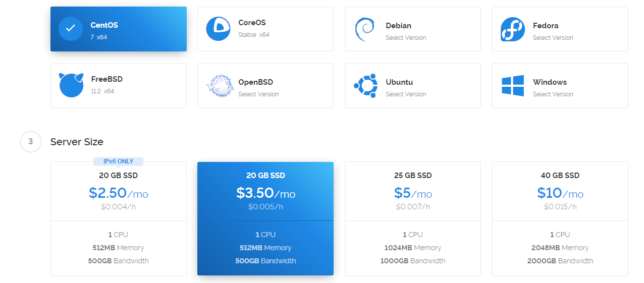Select the $2.50/mo IPv6-only server plan
644x283 pixels.
click(119, 218)
